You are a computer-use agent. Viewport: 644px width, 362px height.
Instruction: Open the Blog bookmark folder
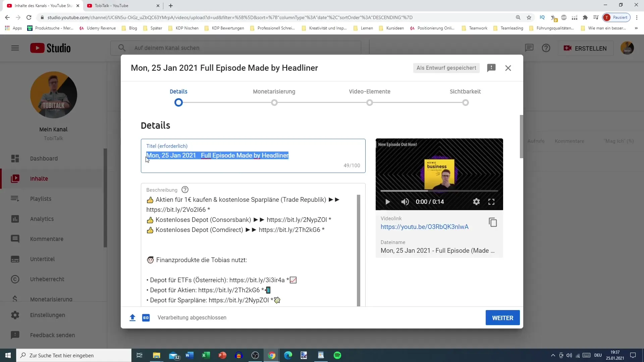tap(129, 28)
